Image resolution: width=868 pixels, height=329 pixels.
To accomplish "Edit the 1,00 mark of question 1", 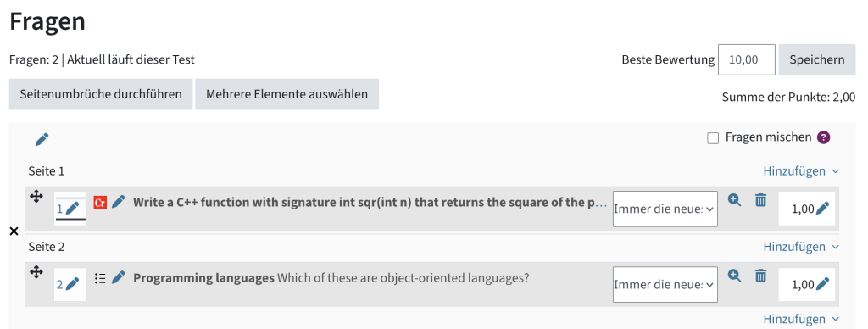I will pyautogui.click(x=822, y=209).
